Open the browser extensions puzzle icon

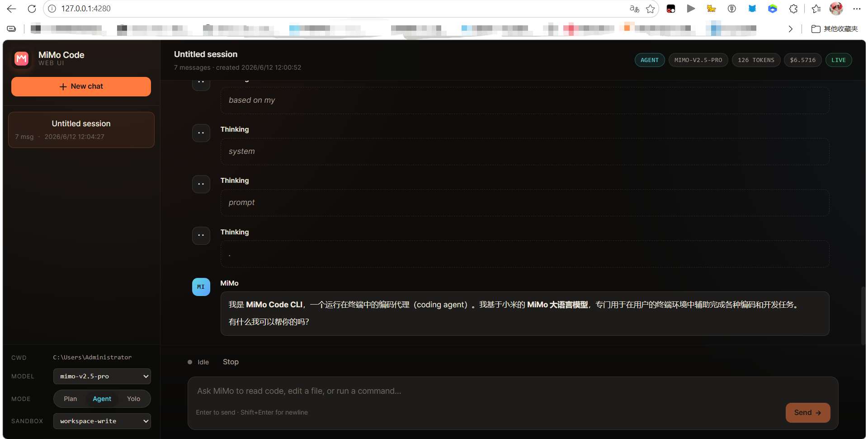793,9
